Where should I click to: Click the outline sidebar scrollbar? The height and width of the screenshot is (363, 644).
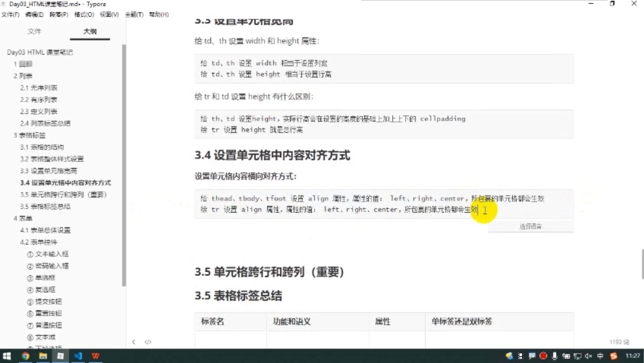coord(124,165)
